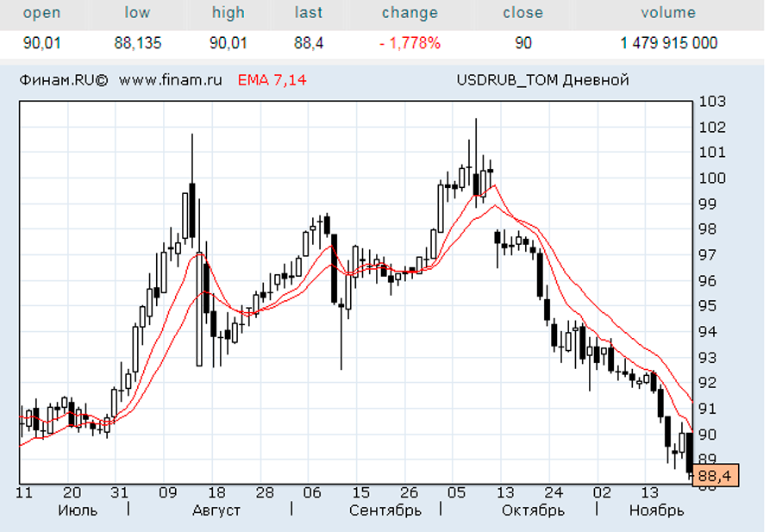The image size is (776, 532).
Task: Click the Ноябрь month label on the time axis
Action: [656, 510]
